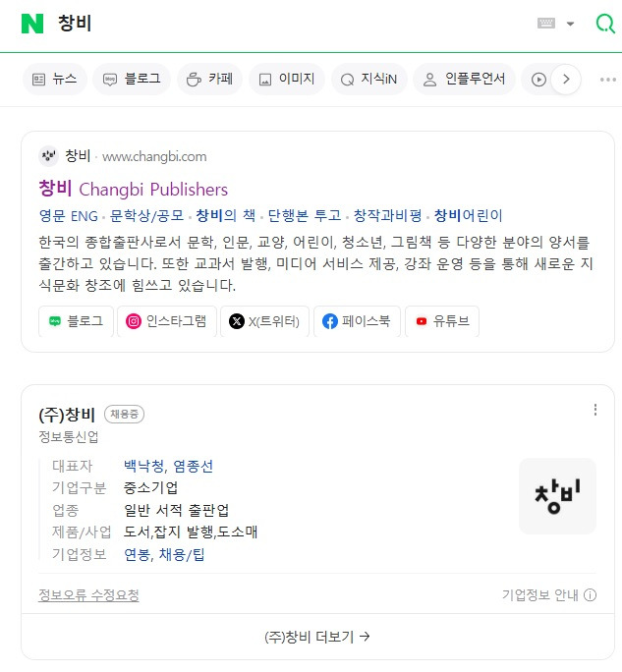Open Changbi's Naver 블로그 link
Viewport: 622px width, 672px height.
77,321
